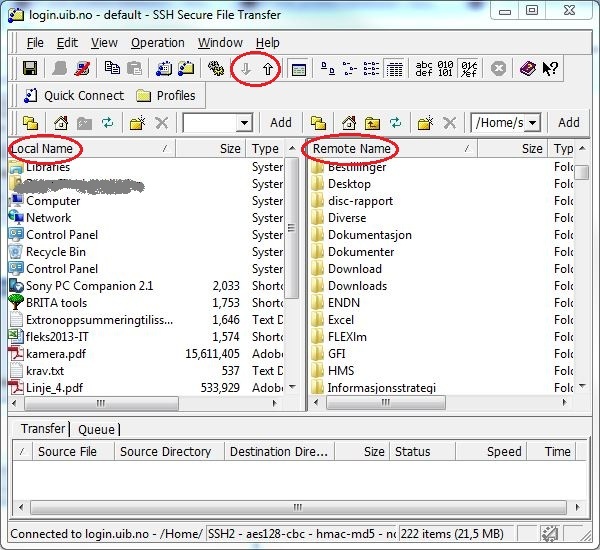Screen dimensions: 600x550
Task: Go to the local Home folder
Action: [60, 123]
